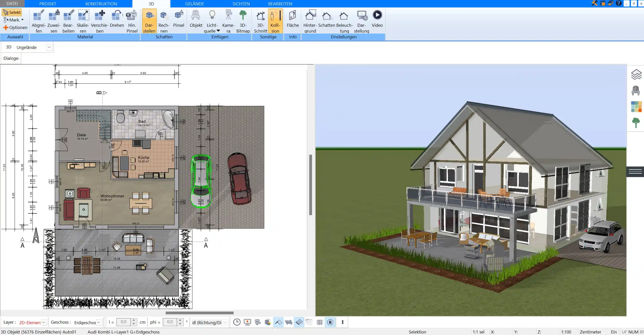Select the Zuweisen material tool
The image size is (644, 335).
pyautogui.click(x=54, y=21)
